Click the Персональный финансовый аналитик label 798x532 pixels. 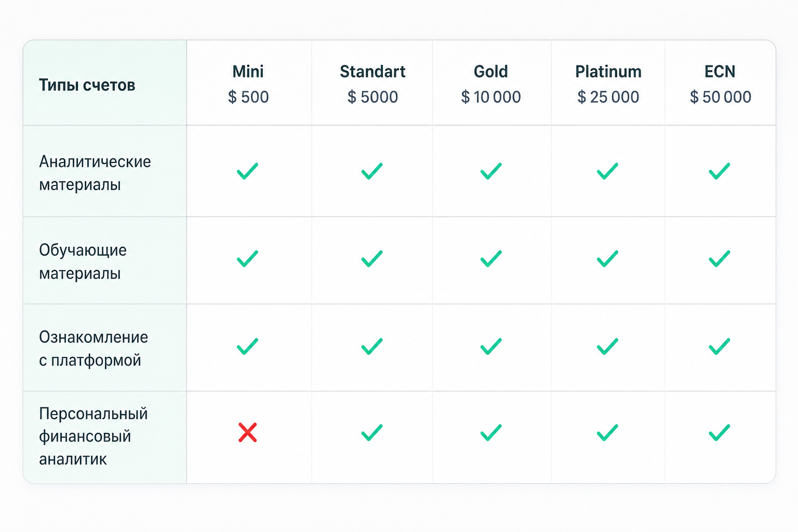point(94,436)
